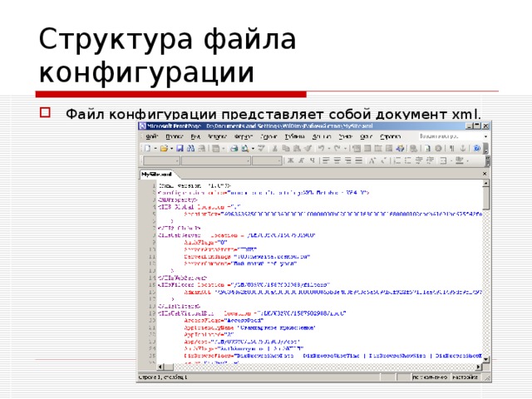Click the Cut scissors icon

point(275,148)
